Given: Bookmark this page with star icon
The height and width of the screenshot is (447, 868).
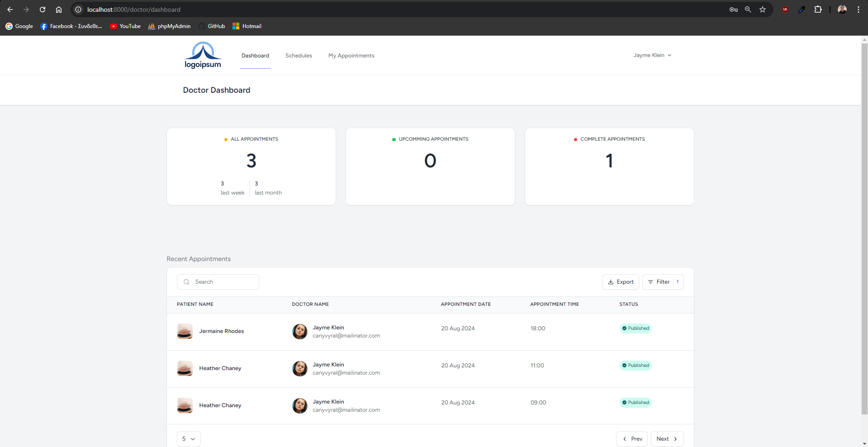Looking at the screenshot, I should pyautogui.click(x=763, y=10).
